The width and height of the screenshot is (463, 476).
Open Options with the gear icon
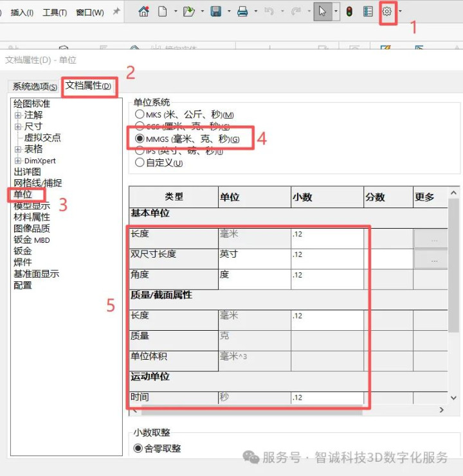[x=386, y=12]
